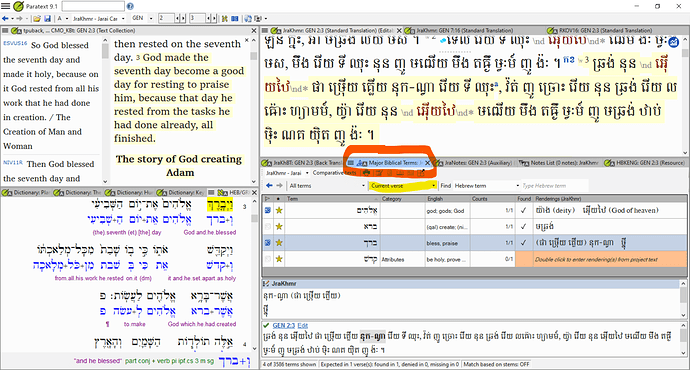Click the star on the ברא term row

279,227
